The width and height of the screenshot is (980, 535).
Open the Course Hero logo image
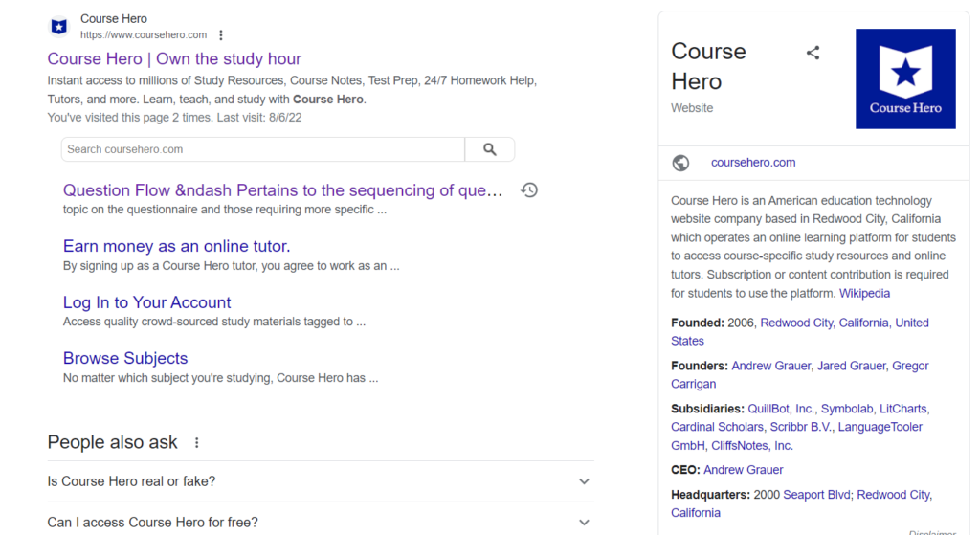tap(905, 78)
